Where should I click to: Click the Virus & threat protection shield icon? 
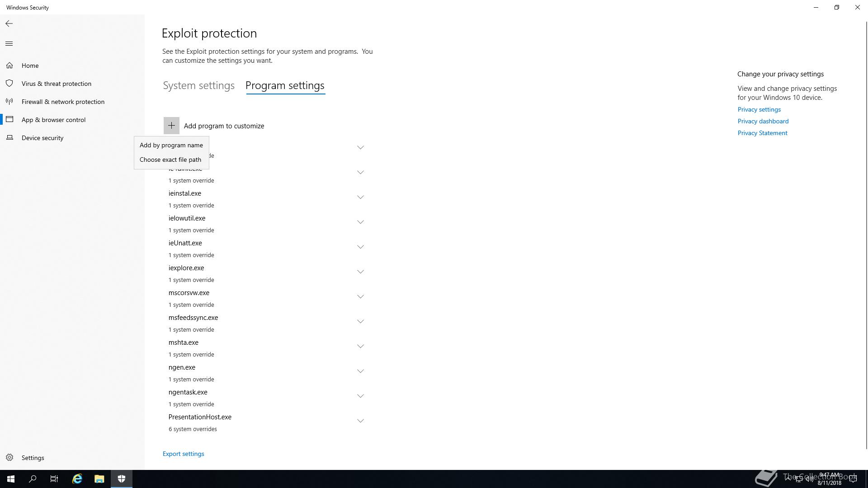coord(9,84)
